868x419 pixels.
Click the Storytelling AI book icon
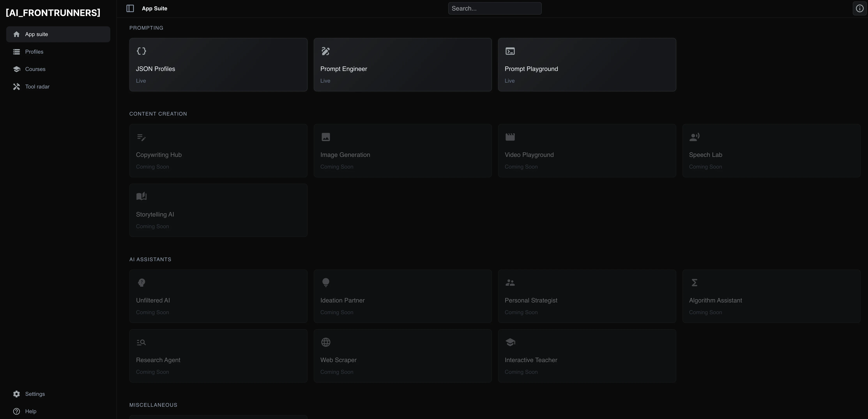(x=141, y=196)
